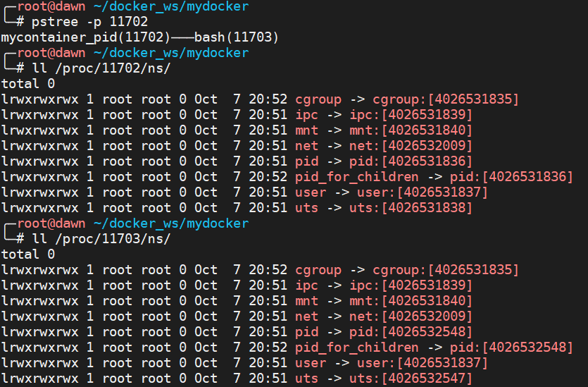Viewport: 588px width, 387px height.
Task: Select the text bash(11703) in pstree output
Action: 236,37
